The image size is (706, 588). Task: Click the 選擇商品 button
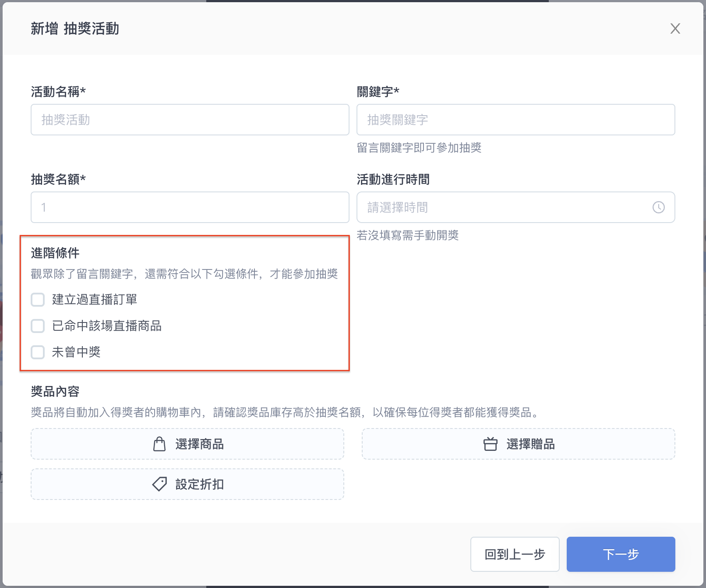point(187,444)
